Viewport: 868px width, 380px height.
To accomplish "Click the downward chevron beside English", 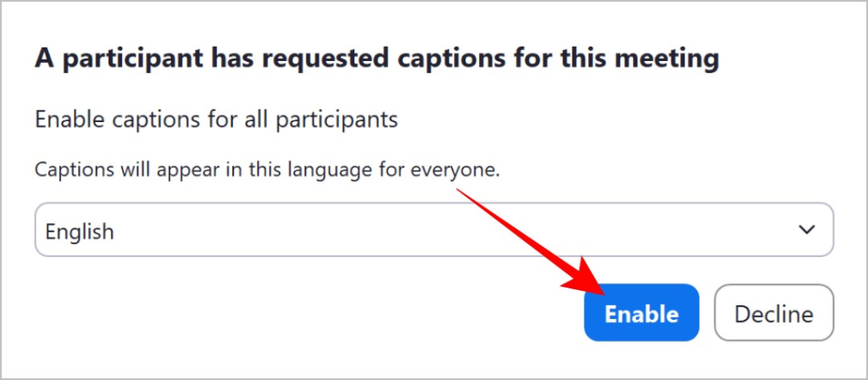I will click(x=807, y=229).
